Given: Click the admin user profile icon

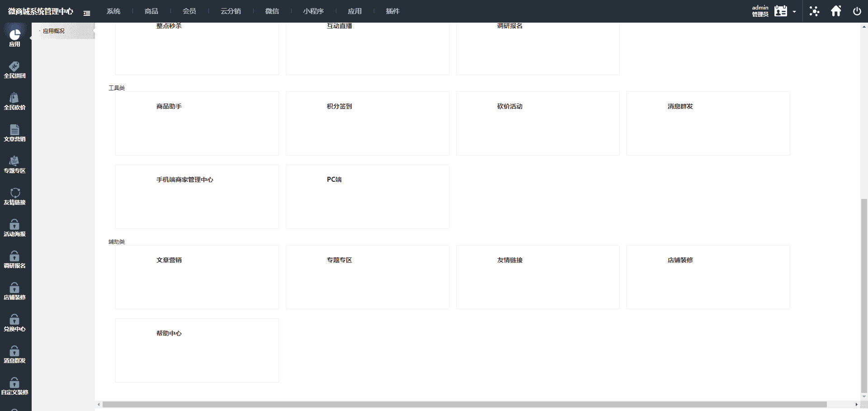Looking at the screenshot, I should 781,11.
